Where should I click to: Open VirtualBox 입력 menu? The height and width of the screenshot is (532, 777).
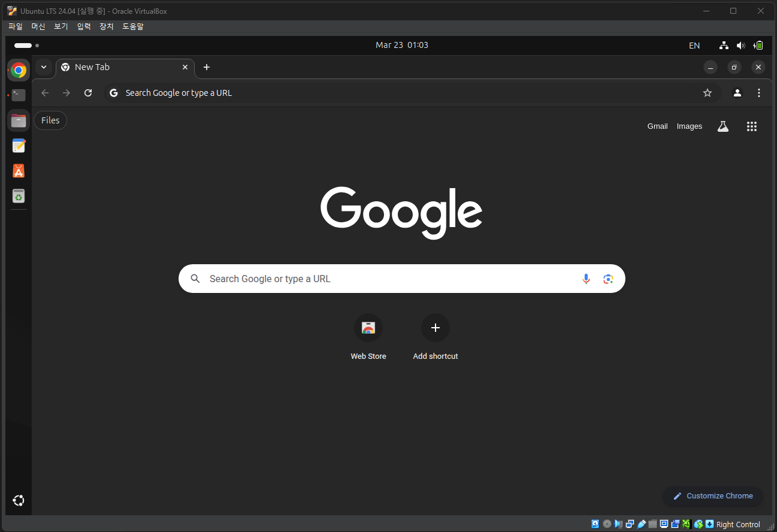(x=84, y=26)
